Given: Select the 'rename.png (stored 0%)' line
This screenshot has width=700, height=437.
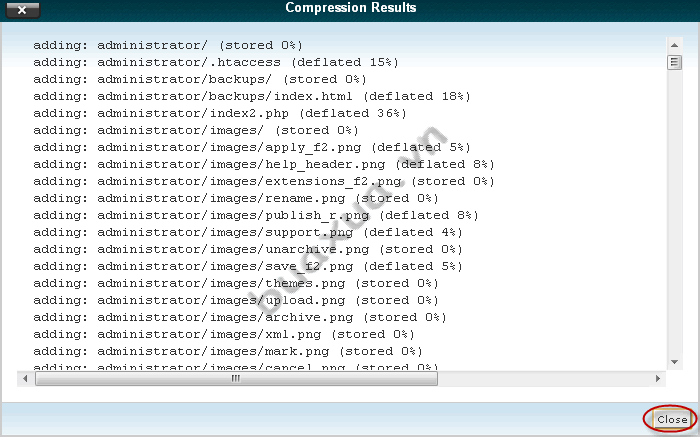Looking at the screenshot, I should pos(236,198).
